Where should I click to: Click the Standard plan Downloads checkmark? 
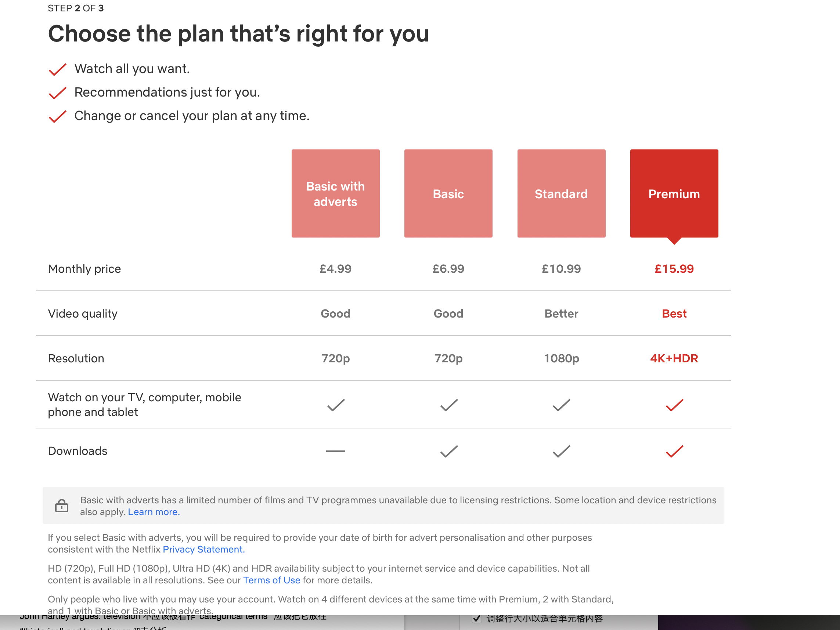[561, 451]
